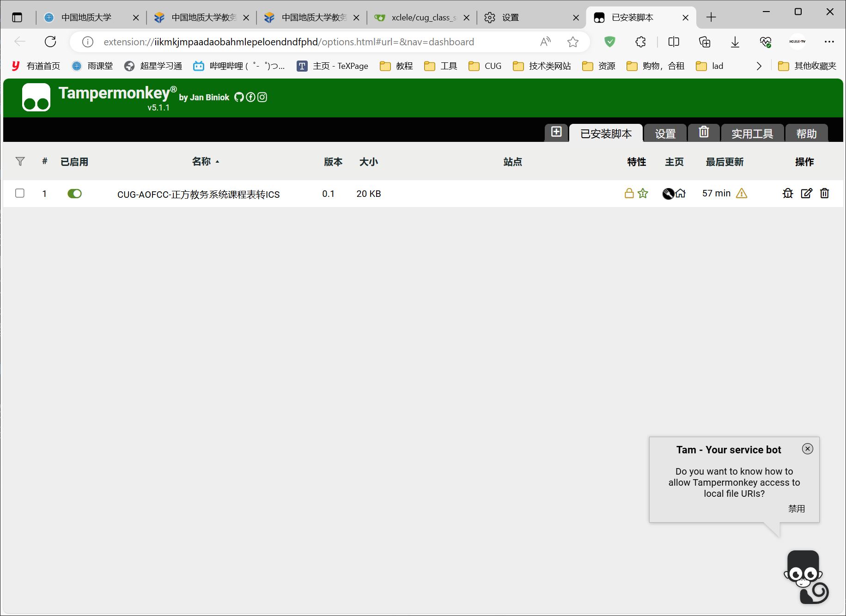The width and height of the screenshot is (846, 616).
Task: Click 禁用 in the service bot popup
Action: (797, 508)
